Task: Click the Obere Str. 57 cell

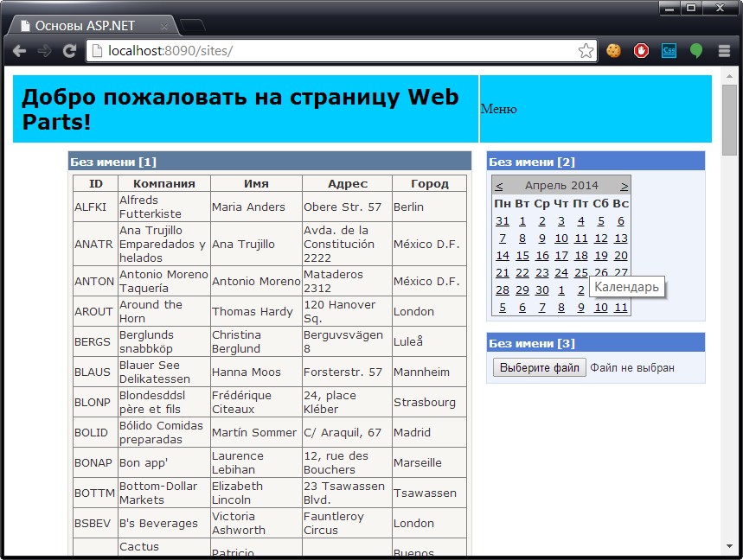Action: [348, 207]
